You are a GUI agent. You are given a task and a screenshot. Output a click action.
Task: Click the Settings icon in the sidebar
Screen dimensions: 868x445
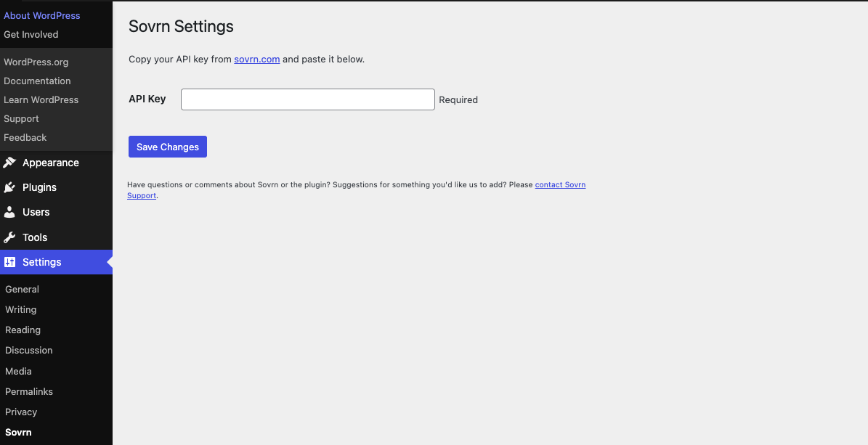tap(10, 261)
